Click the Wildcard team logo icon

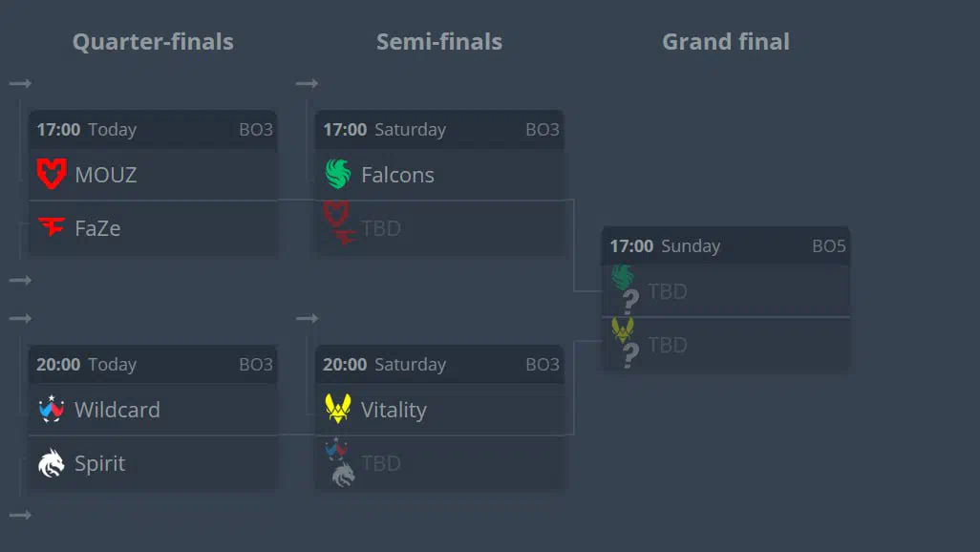click(52, 409)
